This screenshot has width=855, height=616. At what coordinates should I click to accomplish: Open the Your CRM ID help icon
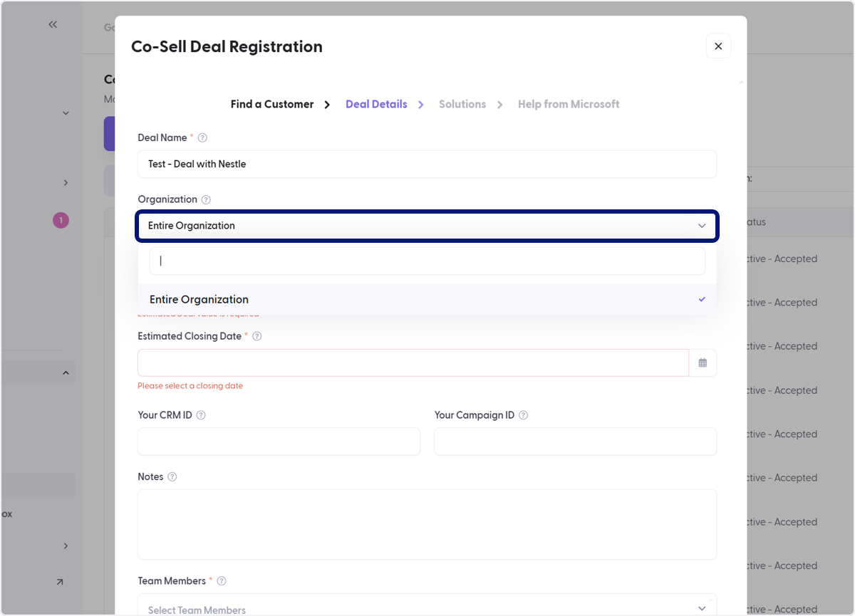click(x=201, y=415)
